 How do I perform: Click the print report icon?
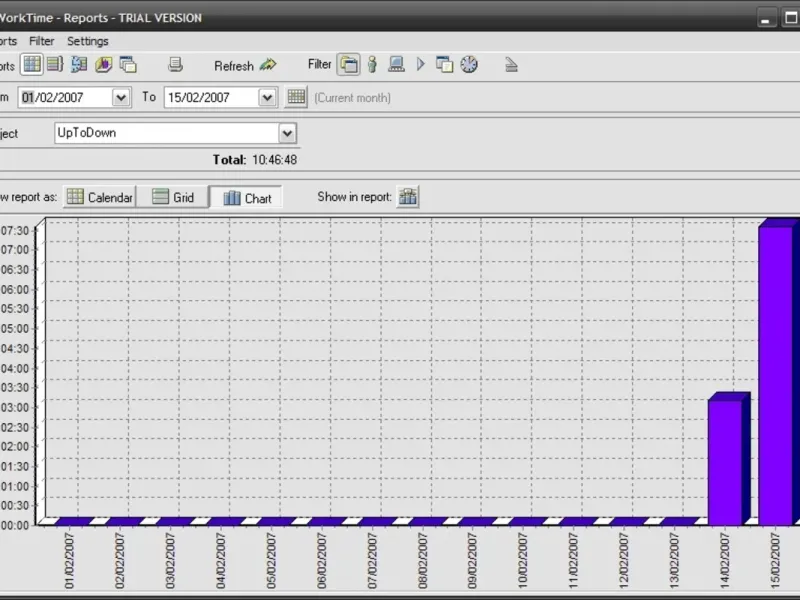click(x=176, y=65)
